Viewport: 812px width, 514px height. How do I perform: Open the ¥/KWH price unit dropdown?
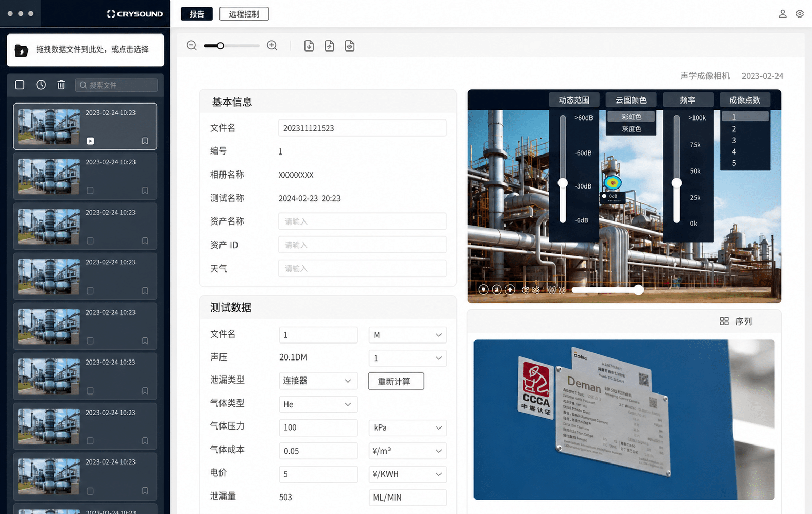[408, 474]
